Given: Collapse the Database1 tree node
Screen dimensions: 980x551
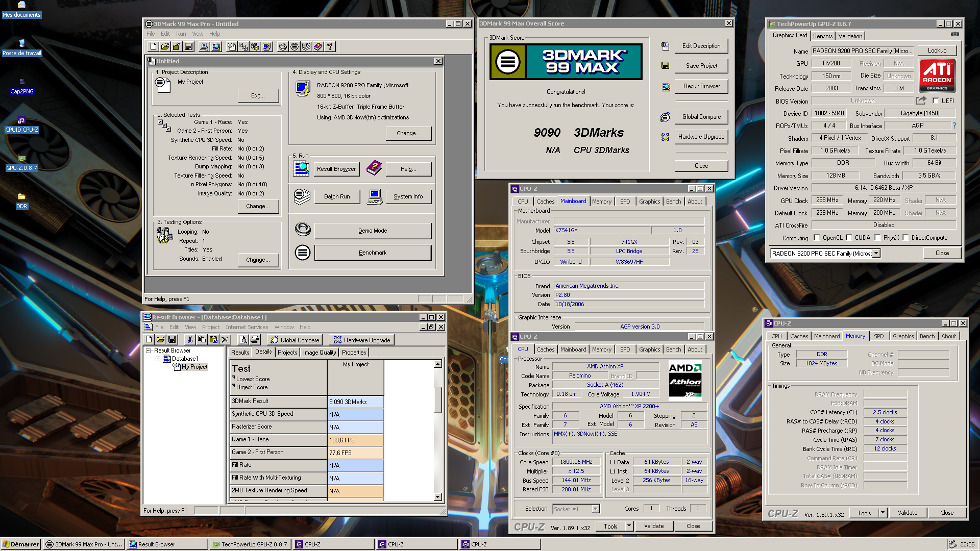Looking at the screenshot, I should tap(158, 359).
